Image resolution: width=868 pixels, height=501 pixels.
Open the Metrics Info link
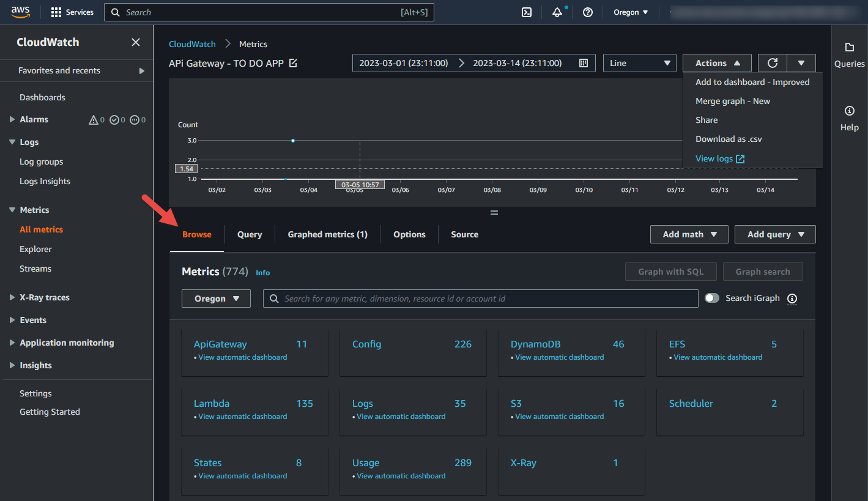262,273
